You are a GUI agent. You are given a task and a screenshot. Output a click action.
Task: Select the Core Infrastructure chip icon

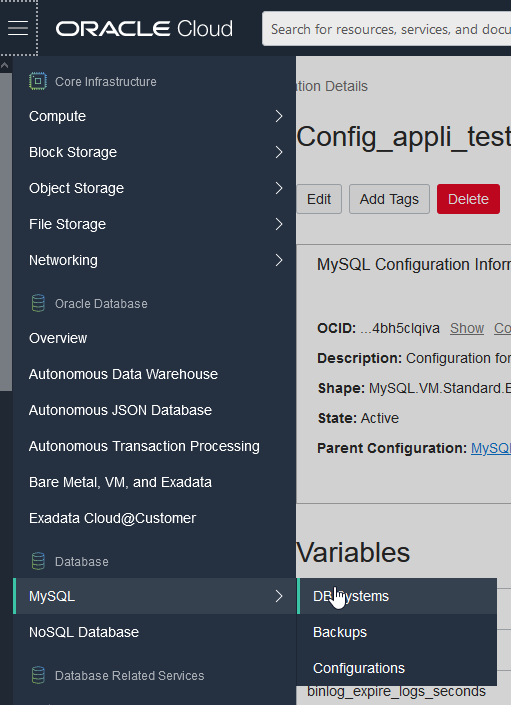pyautogui.click(x=38, y=81)
